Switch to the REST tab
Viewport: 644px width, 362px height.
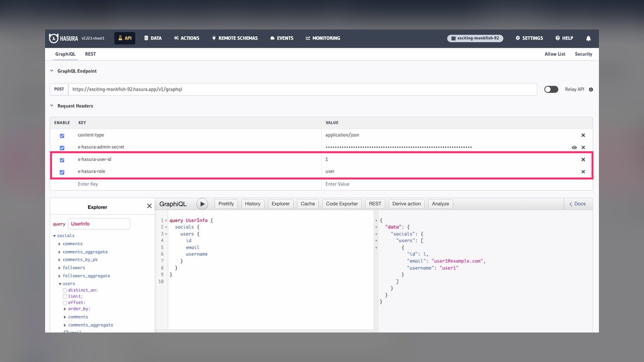coord(90,54)
